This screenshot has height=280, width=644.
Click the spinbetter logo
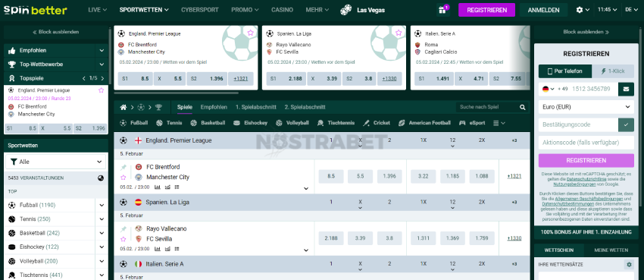[36, 10]
